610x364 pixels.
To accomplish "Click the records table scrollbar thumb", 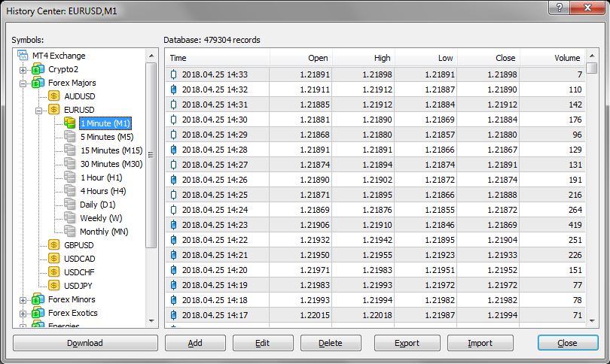I will pos(592,68).
